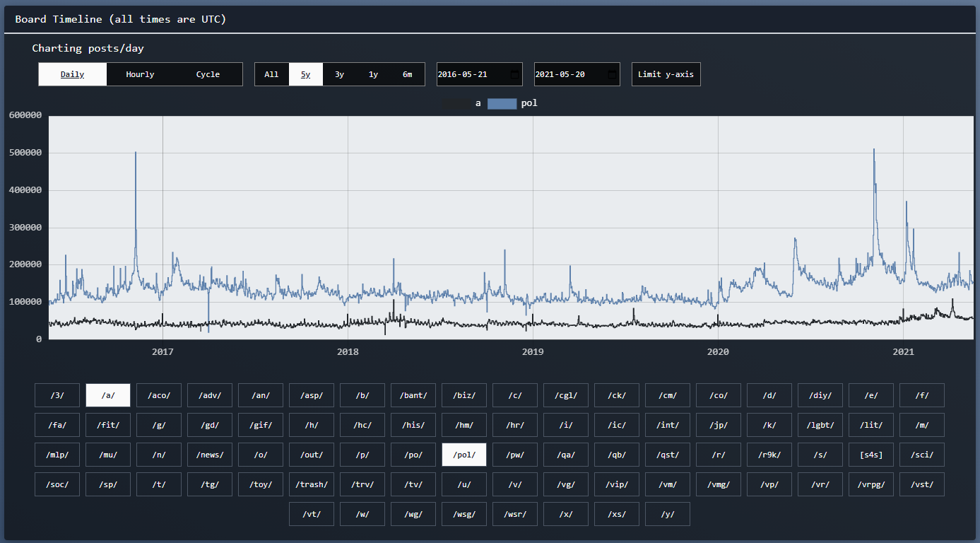Switch chart to Cycle mode

pos(208,74)
